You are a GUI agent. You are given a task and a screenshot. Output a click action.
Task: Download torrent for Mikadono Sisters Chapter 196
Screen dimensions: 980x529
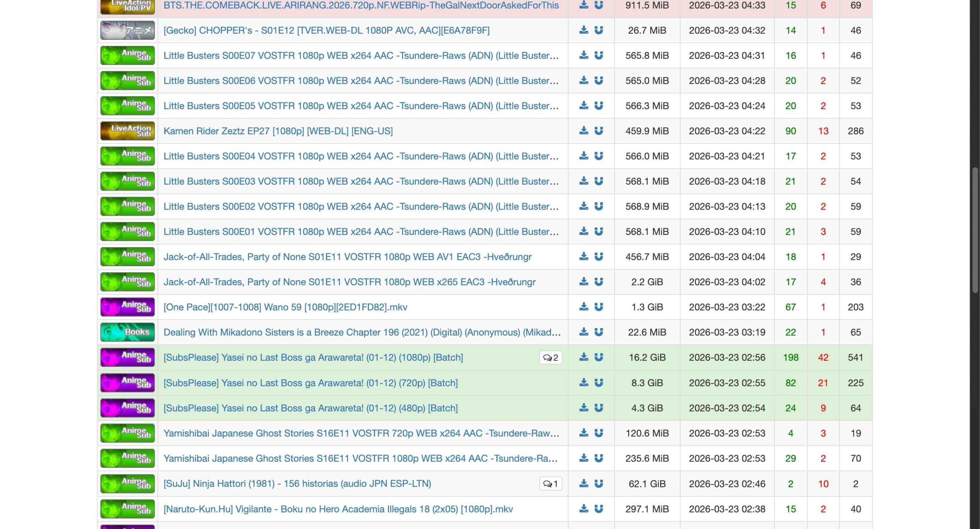[583, 332]
